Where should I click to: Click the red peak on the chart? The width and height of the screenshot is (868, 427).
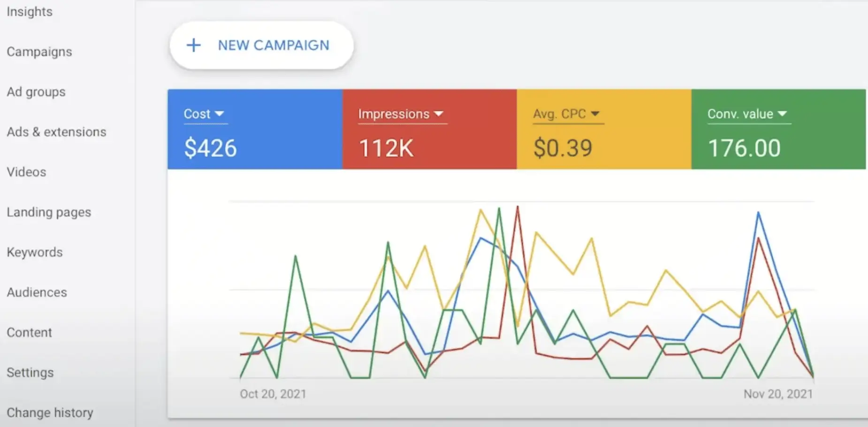click(518, 207)
